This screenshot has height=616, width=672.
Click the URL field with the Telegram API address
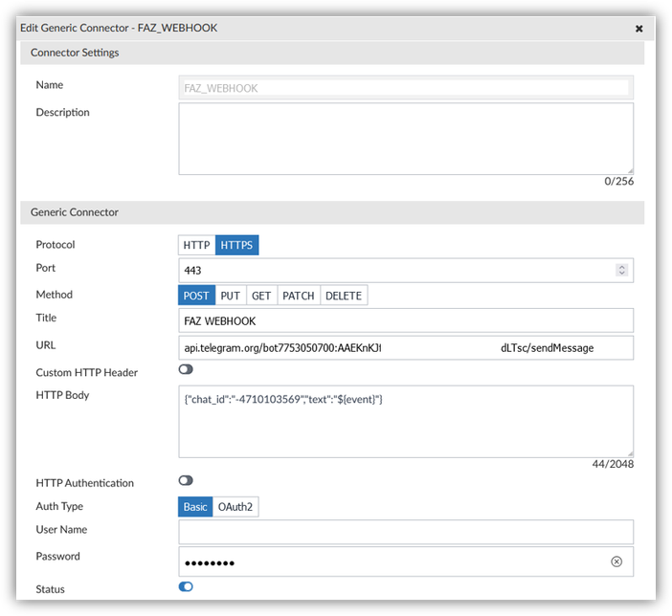click(x=406, y=347)
